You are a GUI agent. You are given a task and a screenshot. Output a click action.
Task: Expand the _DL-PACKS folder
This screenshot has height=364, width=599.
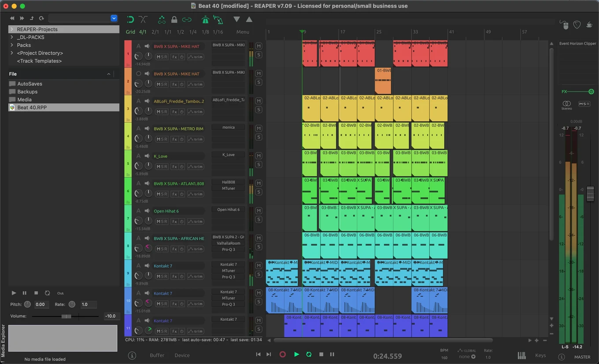click(x=12, y=37)
